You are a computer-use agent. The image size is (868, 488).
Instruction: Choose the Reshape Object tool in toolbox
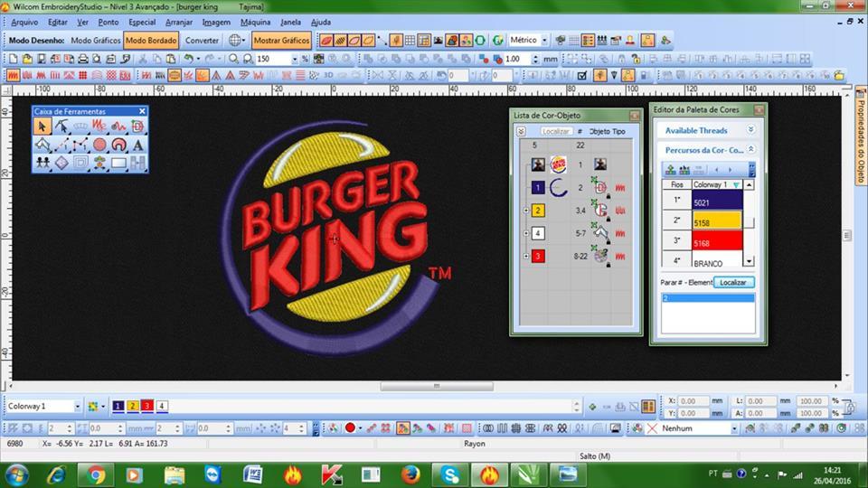(x=61, y=127)
